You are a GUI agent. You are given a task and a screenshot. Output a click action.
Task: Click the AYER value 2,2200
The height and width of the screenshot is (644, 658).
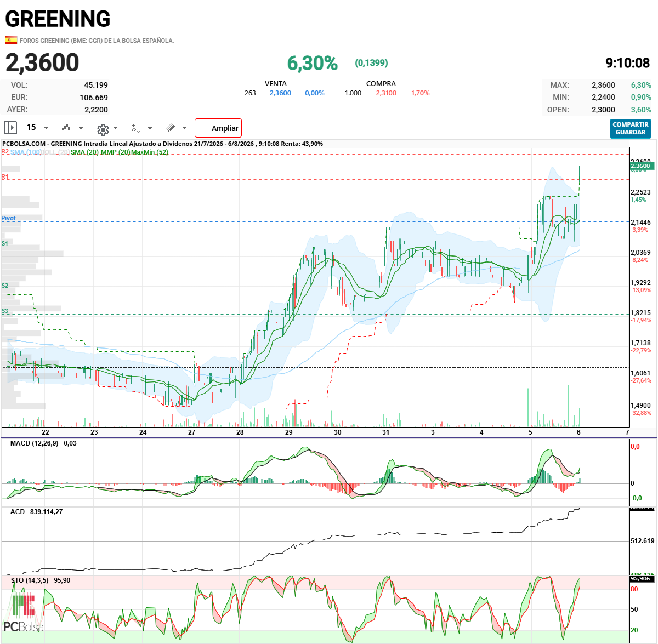pyautogui.click(x=96, y=110)
